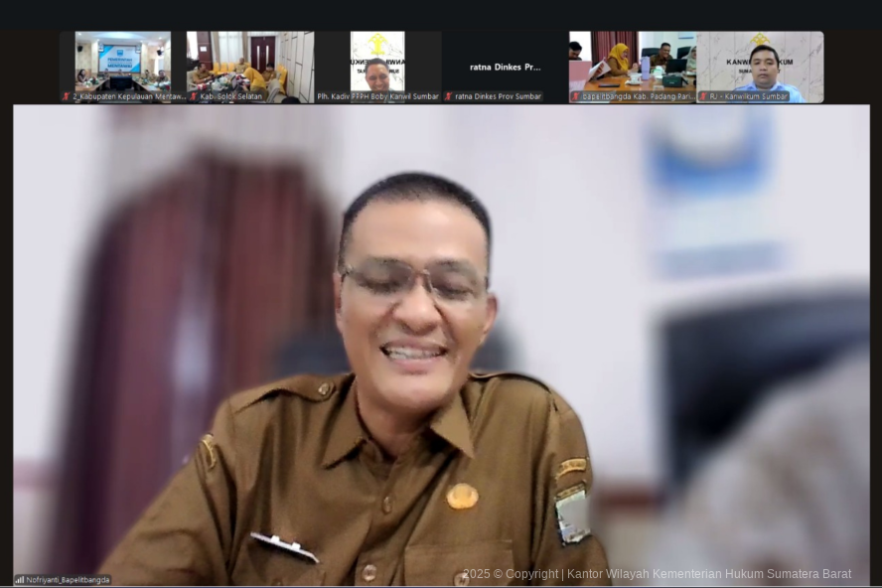Click network signal bars icon beside Nofriyanti
Viewport: 882px width, 588px height.
[x=19, y=579]
